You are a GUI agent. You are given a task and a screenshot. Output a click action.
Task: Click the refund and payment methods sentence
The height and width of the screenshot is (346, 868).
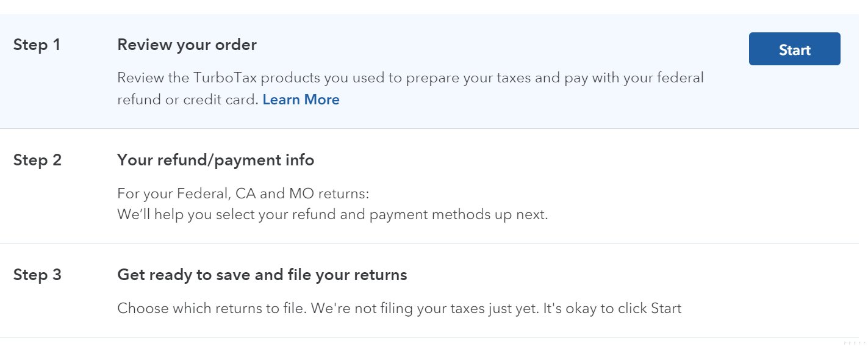[x=332, y=215]
